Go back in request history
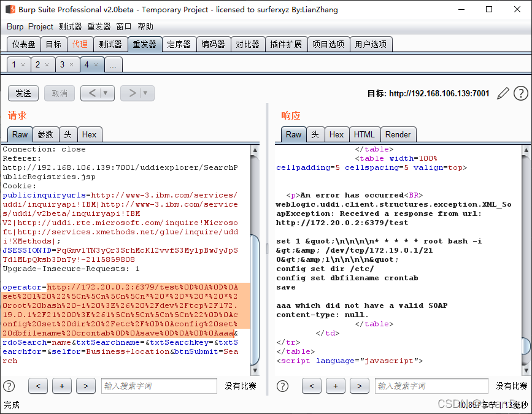This screenshot has height=414, width=532. (92, 93)
